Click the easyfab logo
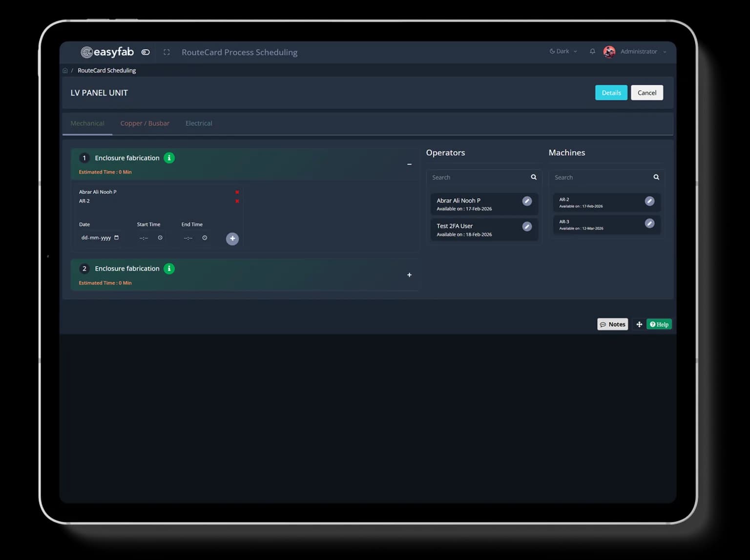The height and width of the screenshot is (560, 750). point(107,52)
